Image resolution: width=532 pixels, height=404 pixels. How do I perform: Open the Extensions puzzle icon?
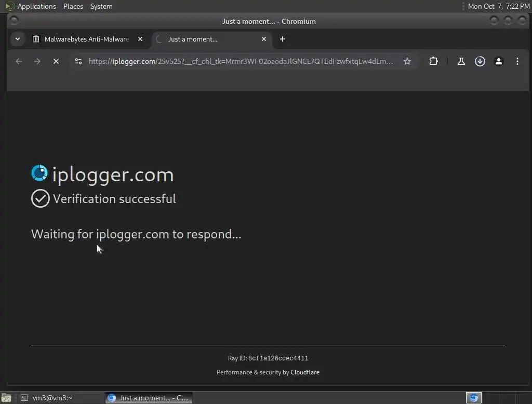(x=433, y=61)
